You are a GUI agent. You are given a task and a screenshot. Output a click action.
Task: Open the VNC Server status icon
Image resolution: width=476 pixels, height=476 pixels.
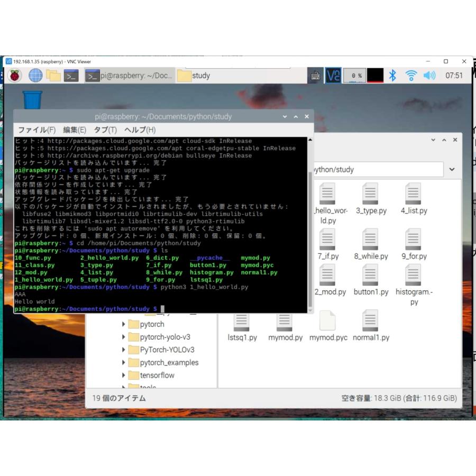tap(332, 76)
